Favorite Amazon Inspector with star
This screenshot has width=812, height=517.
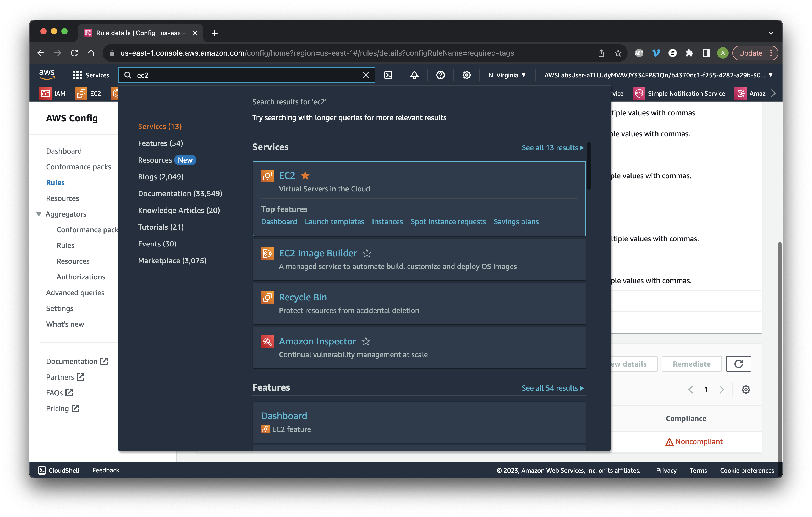click(x=366, y=341)
